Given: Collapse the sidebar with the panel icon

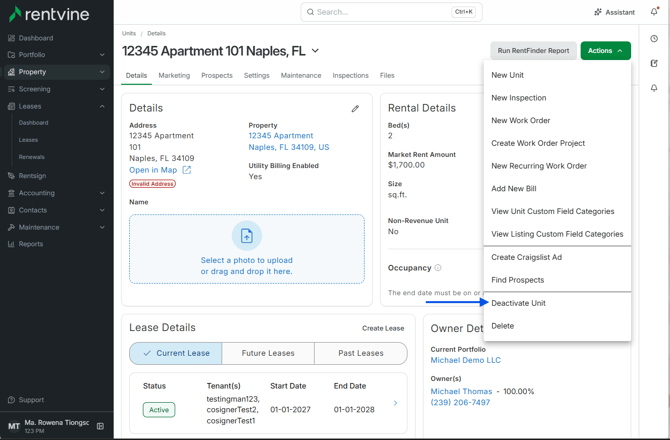Looking at the screenshot, I should (x=100, y=426).
